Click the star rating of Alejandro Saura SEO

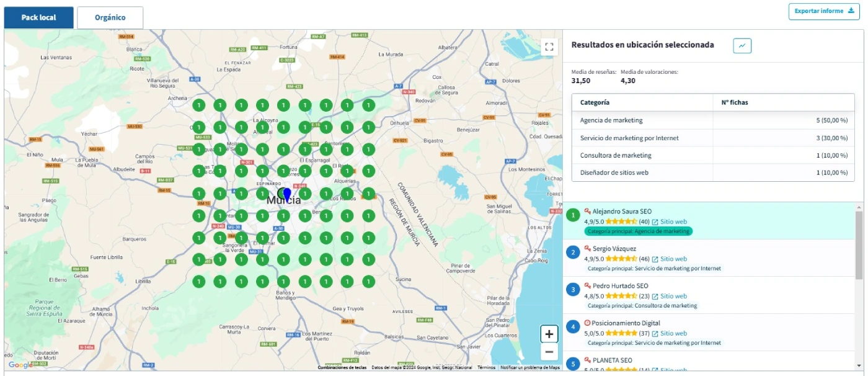click(x=621, y=222)
